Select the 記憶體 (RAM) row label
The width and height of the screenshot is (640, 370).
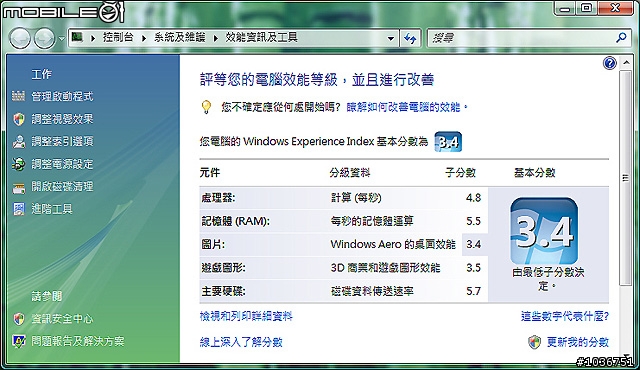coord(236,221)
